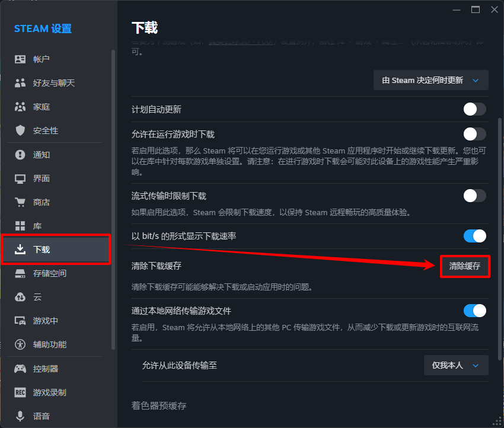Click the 清除缓存 button
The width and height of the screenshot is (504, 428).
(465, 266)
